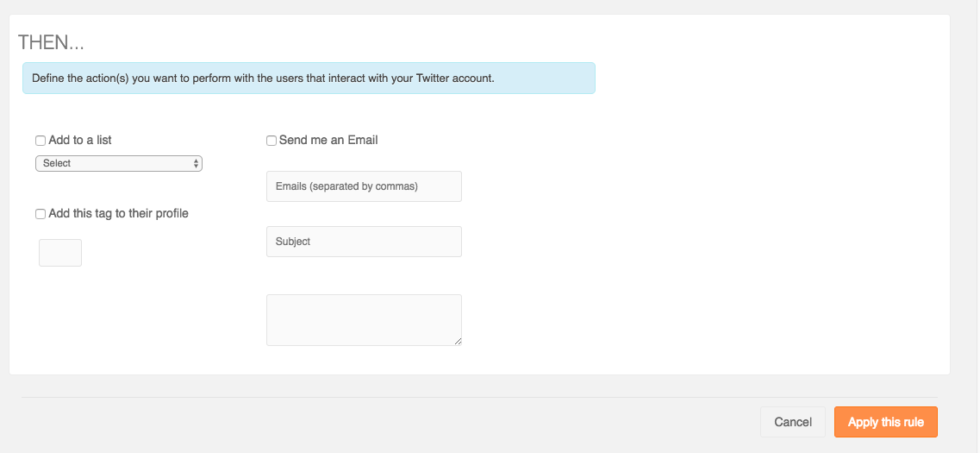This screenshot has height=453, width=980.
Task: Click the blue Define the action(s) info banner
Action: 309,79
